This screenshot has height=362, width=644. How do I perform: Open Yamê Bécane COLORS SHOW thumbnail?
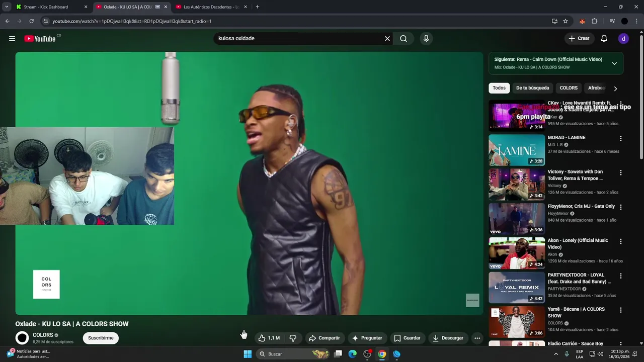[x=517, y=322]
